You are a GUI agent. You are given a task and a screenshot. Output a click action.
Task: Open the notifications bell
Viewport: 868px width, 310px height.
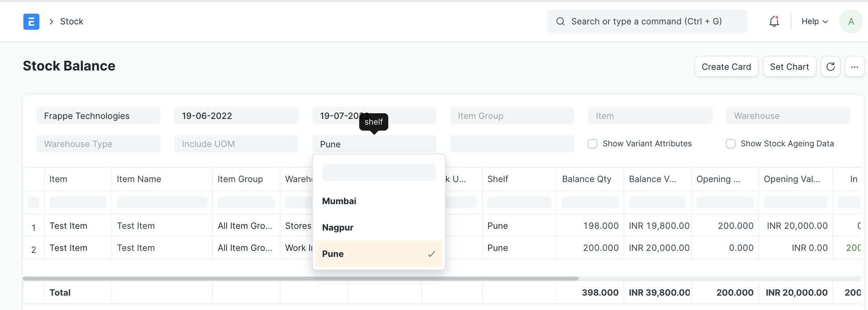(774, 21)
